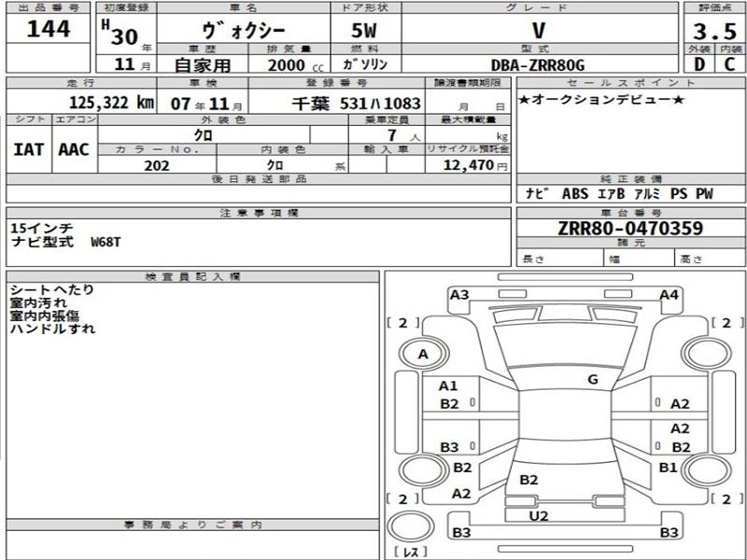747x560 pixels.
Task: Select the plate number 千葉 531ハ1083
Action: (357, 104)
